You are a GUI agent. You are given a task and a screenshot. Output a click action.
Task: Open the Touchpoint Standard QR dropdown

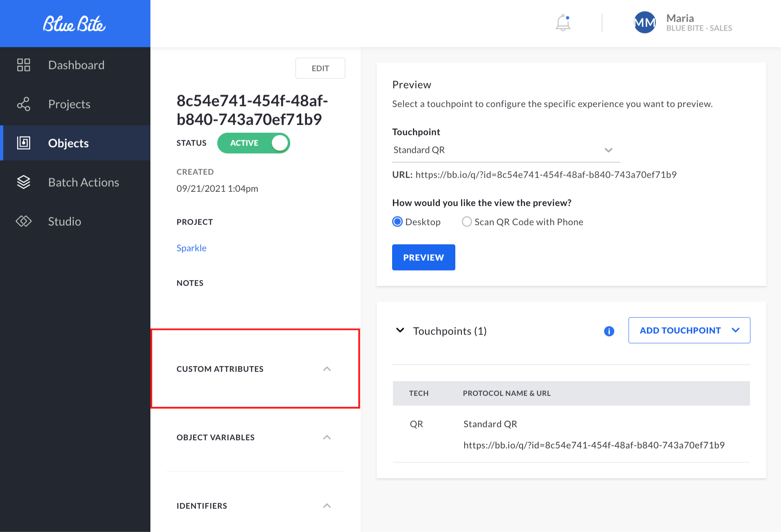[x=608, y=150]
